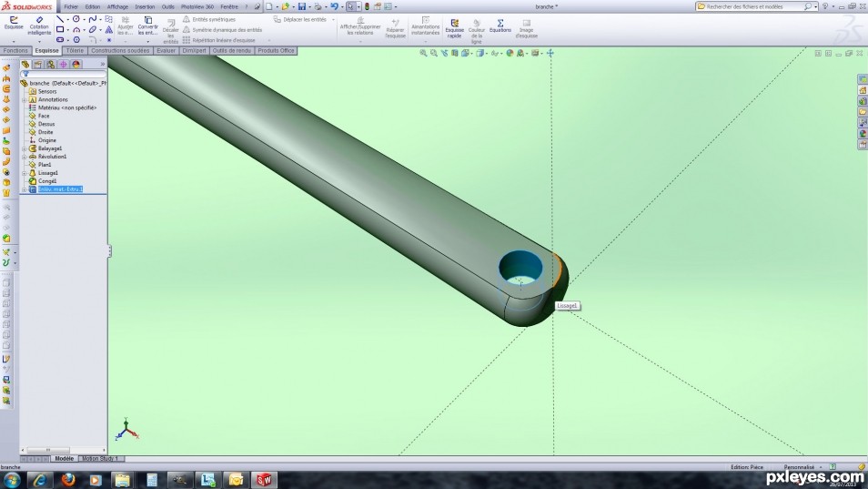
Task: Open the Edition menu
Action: [x=93, y=6]
